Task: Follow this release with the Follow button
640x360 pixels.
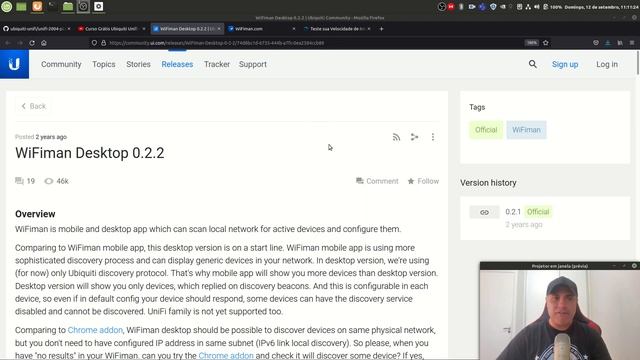Action: tap(423, 181)
